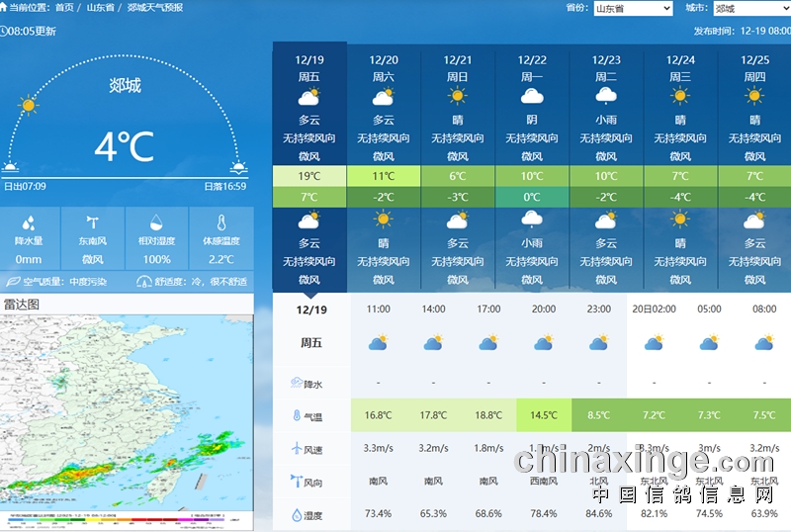
Task: Click the 风向 icon in hourly table
Action: tap(296, 482)
